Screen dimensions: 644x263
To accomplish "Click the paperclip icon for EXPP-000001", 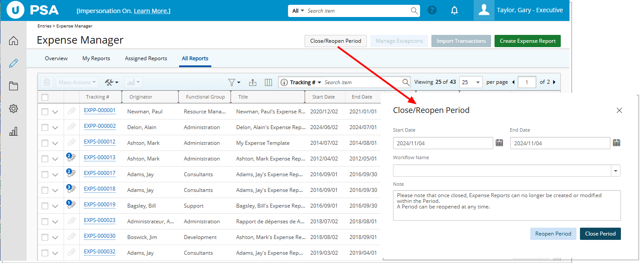I will (x=71, y=111).
